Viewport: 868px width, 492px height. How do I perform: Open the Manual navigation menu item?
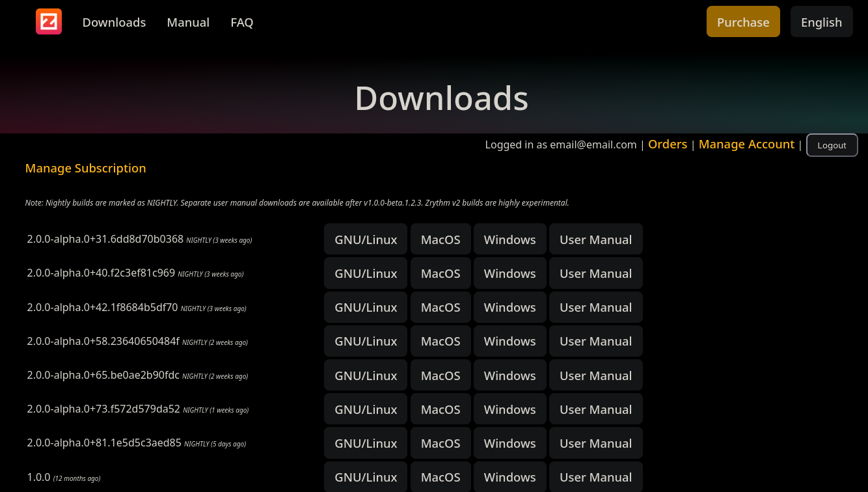(188, 22)
